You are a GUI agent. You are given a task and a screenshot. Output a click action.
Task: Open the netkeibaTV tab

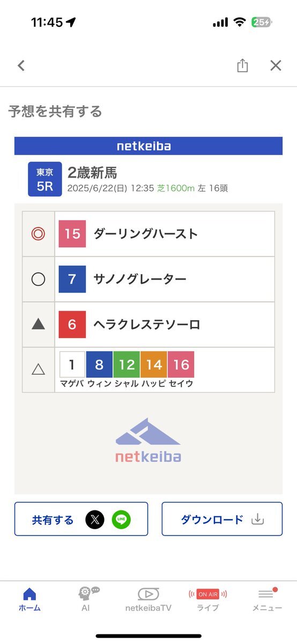point(148,599)
